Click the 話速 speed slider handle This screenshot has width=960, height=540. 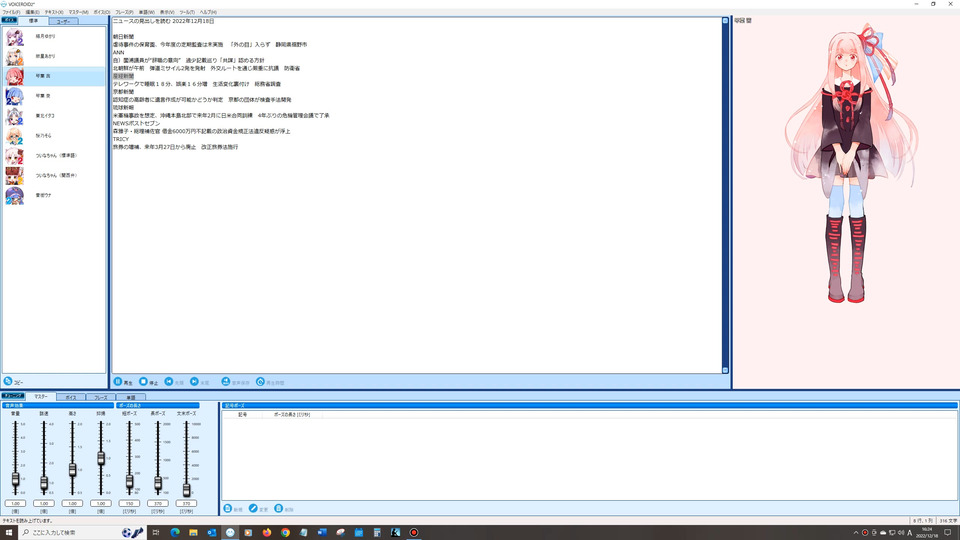pos(44,483)
